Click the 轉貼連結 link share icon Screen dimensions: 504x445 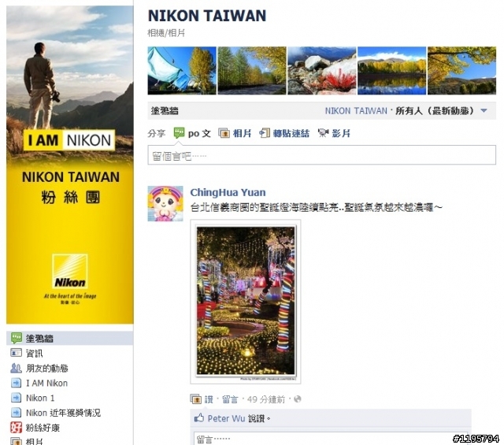tap(265, 133)
